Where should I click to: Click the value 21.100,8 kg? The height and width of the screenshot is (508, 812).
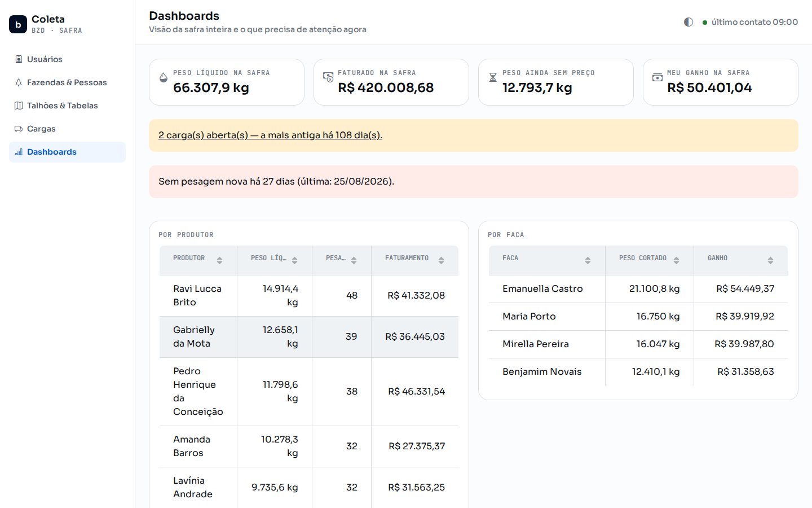[x=655, y=288]
